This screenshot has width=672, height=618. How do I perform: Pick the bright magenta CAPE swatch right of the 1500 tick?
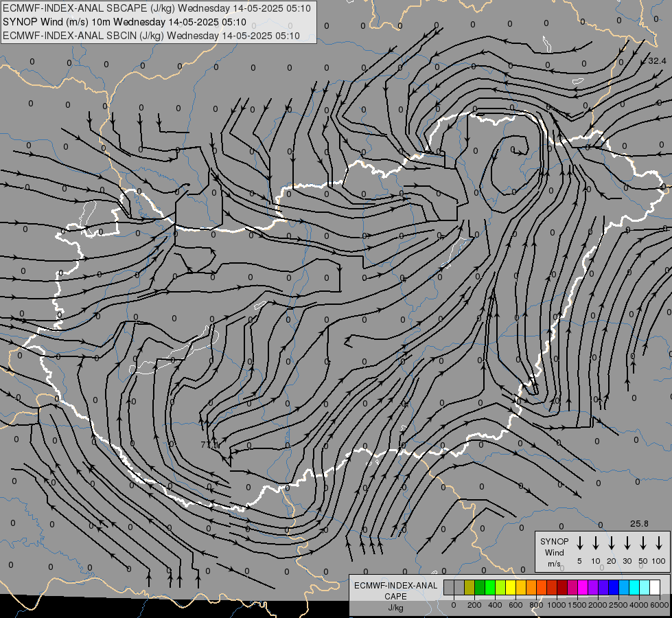pyautogui.click(x=583, y=587)
